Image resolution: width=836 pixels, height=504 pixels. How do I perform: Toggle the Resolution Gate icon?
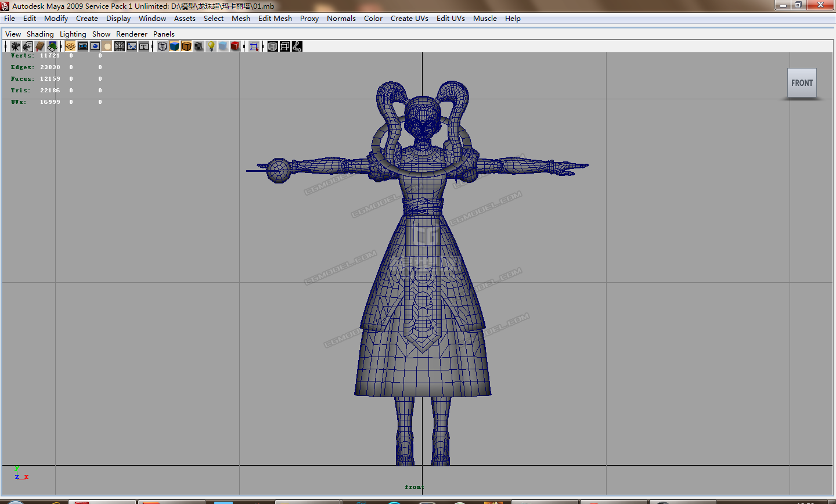tap(95, 46)
